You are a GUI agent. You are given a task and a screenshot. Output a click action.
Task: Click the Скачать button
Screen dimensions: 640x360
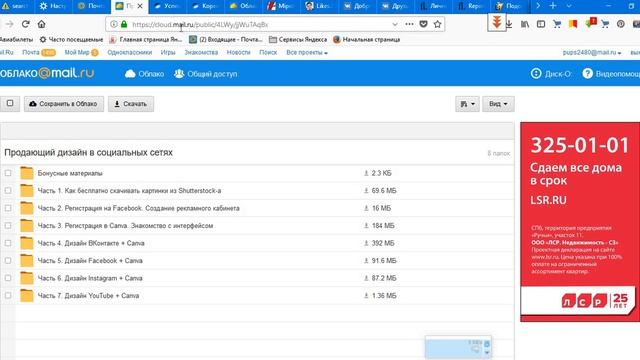131,104
